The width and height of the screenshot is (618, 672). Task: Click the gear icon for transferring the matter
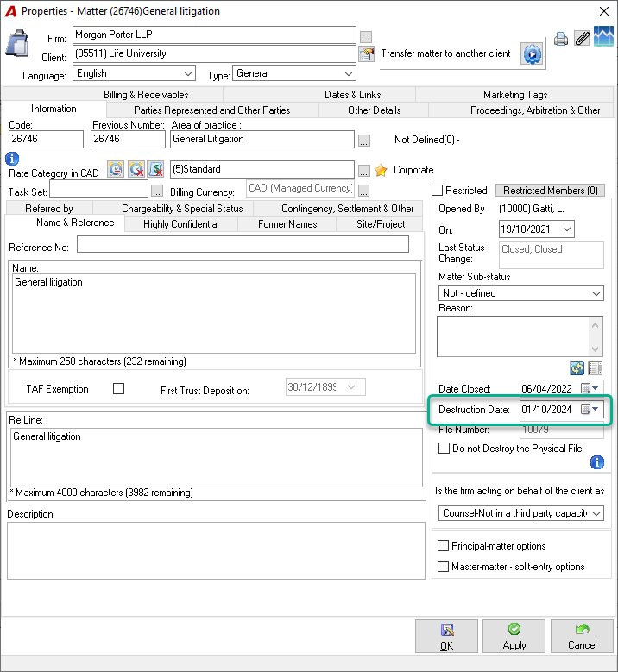[x=532, y=54]
